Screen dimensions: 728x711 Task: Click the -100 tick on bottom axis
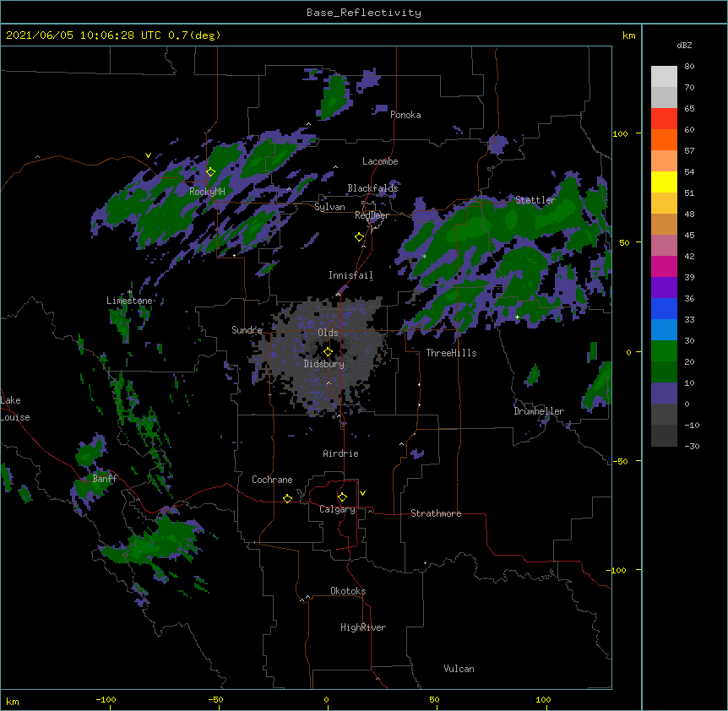pyautogui.click(x=106, y=699)
